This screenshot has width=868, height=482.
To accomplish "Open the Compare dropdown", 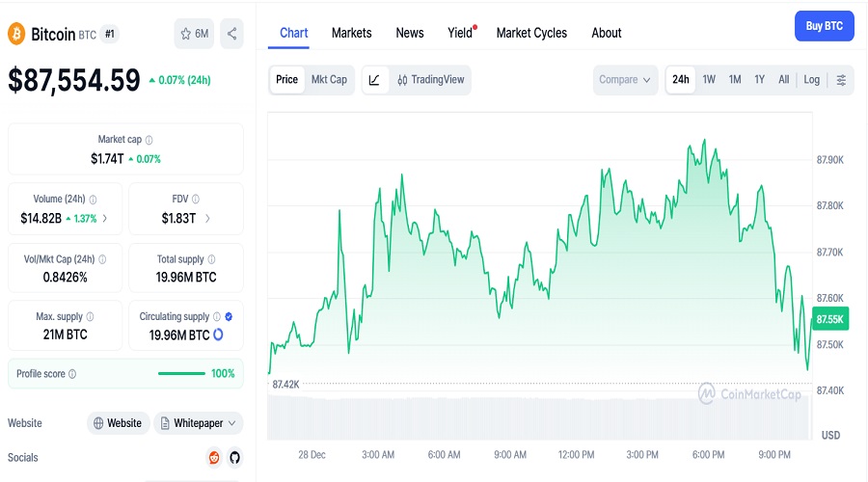I will [625, 80].
